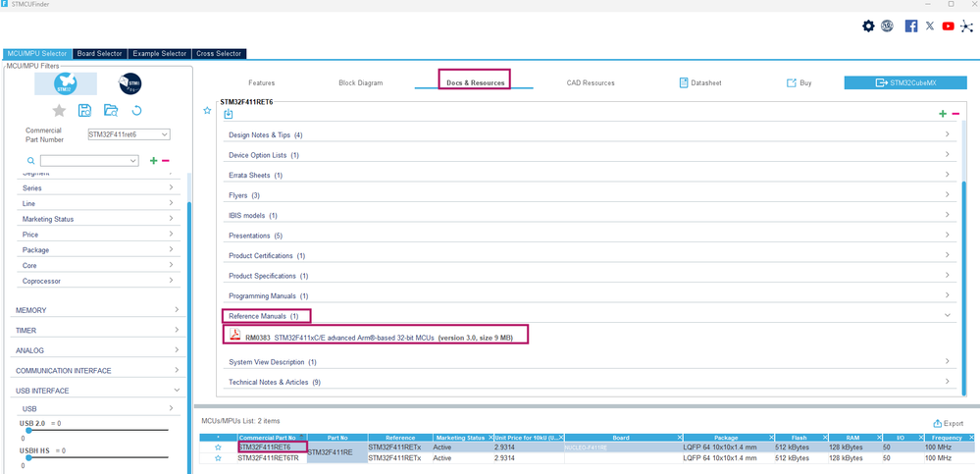
Task: Expand Design Notes & Tips section
Action: (948, 134)
